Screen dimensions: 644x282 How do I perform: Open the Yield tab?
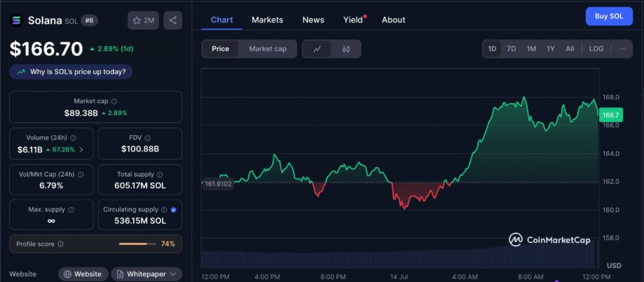click(x=353, y=19)
